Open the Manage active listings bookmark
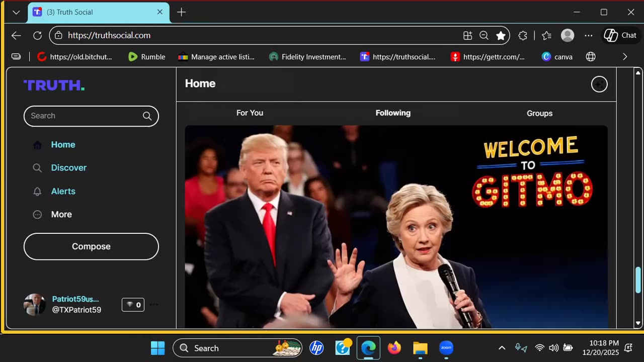 216,57
